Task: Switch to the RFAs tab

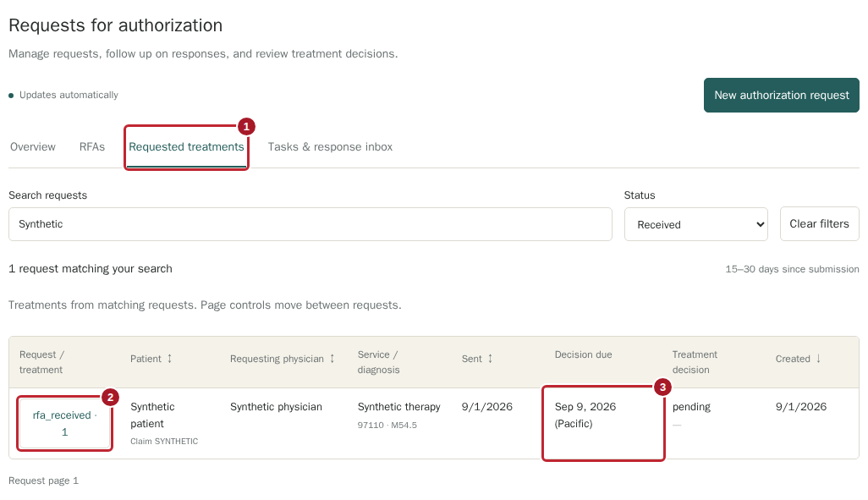Action: (x=92, y=146)
